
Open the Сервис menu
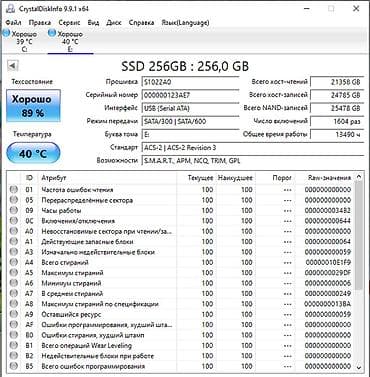pyautogui.click(x=69, y=23)
